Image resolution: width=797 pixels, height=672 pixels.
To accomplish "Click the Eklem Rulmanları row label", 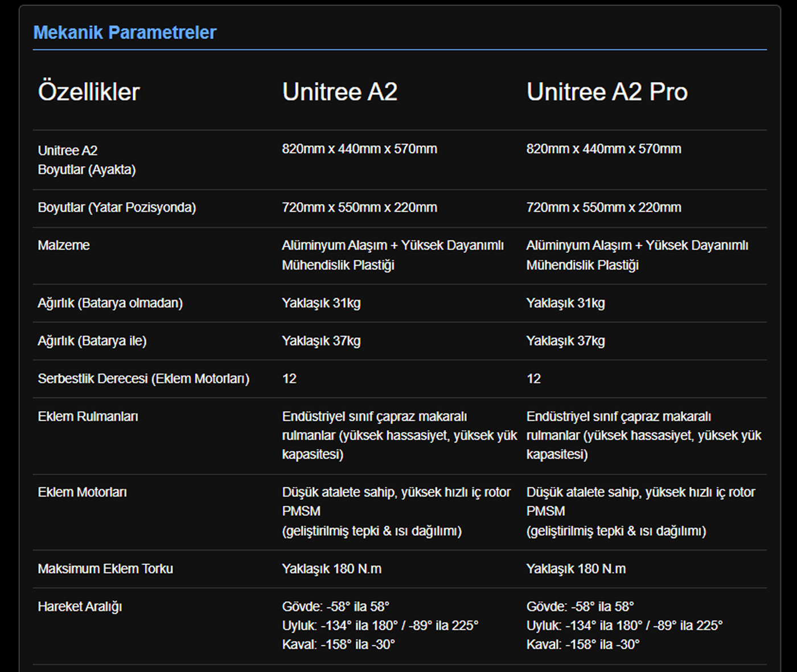I will (88, 416).
